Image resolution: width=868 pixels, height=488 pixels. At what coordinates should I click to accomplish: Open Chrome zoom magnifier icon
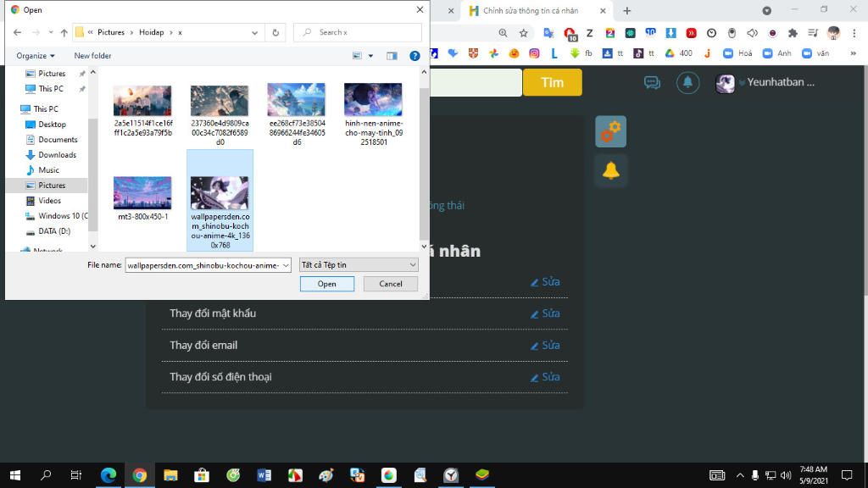tap(503, 33)
